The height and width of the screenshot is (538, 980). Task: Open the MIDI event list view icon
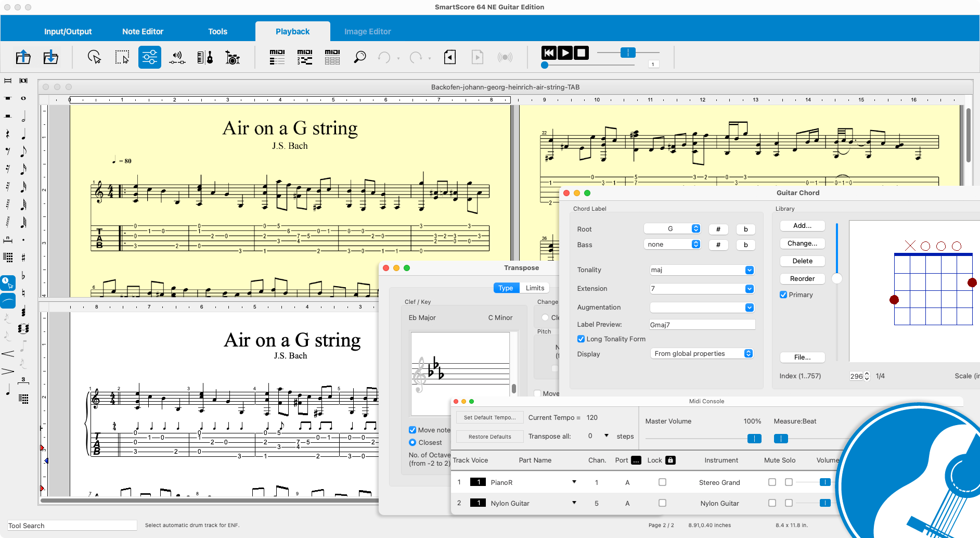[x=277, y=57]
